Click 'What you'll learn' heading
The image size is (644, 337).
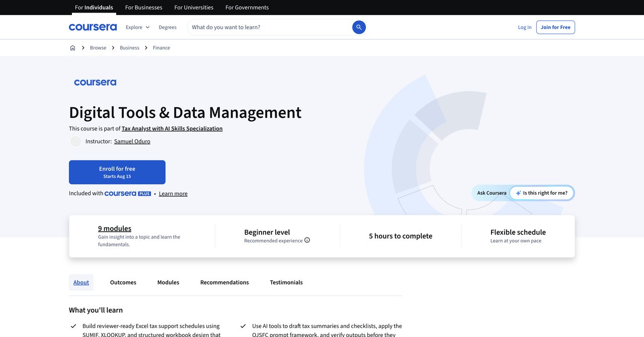click(96, 310)
